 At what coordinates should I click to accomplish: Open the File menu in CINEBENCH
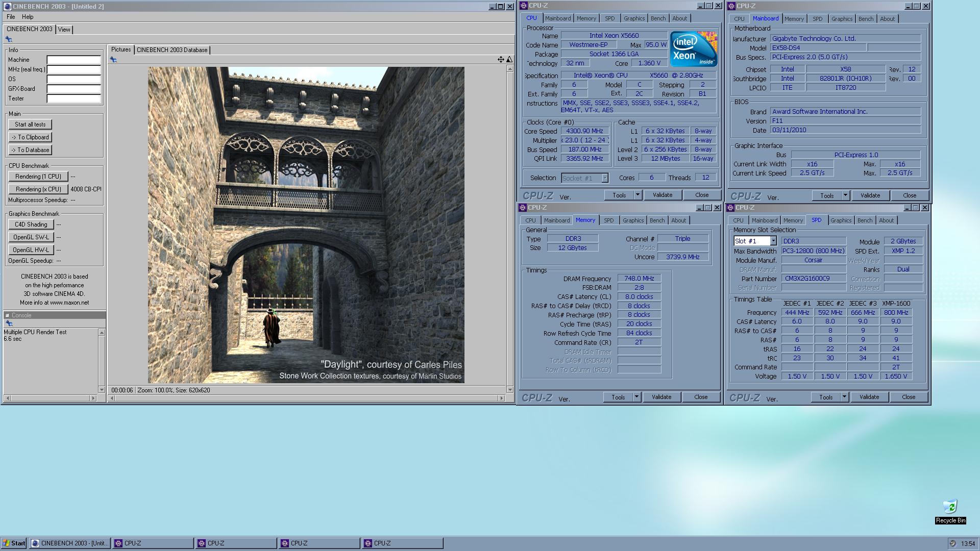pos(11,17)
